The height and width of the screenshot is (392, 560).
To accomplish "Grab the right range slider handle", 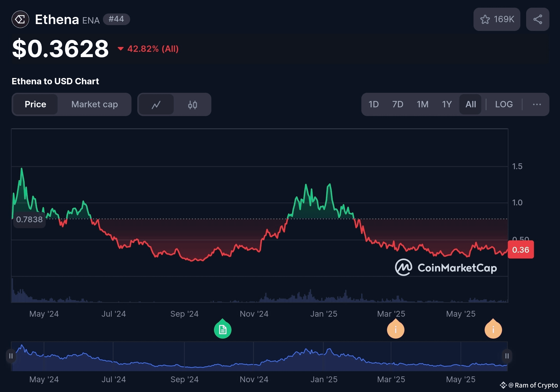I will click(x=507, y=356).
